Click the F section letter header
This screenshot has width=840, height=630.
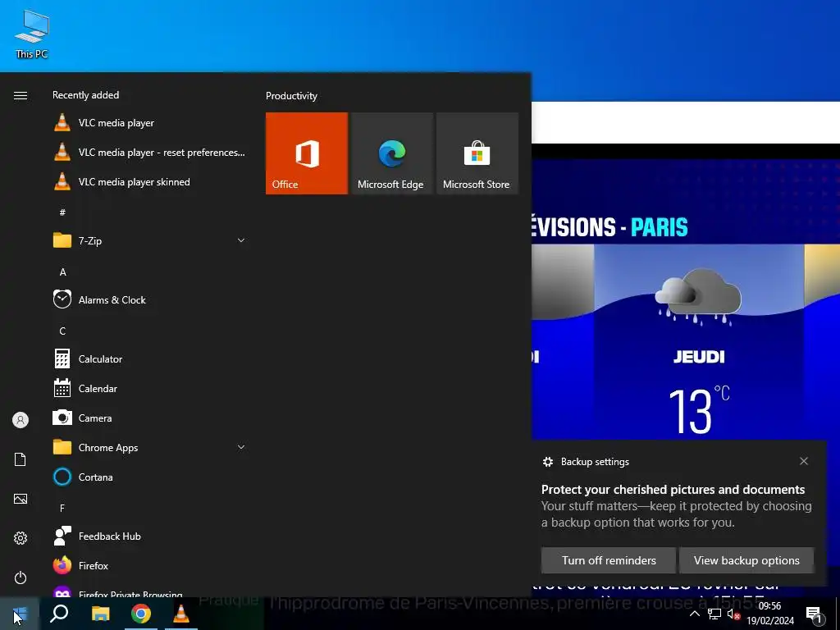click(62, 508)
